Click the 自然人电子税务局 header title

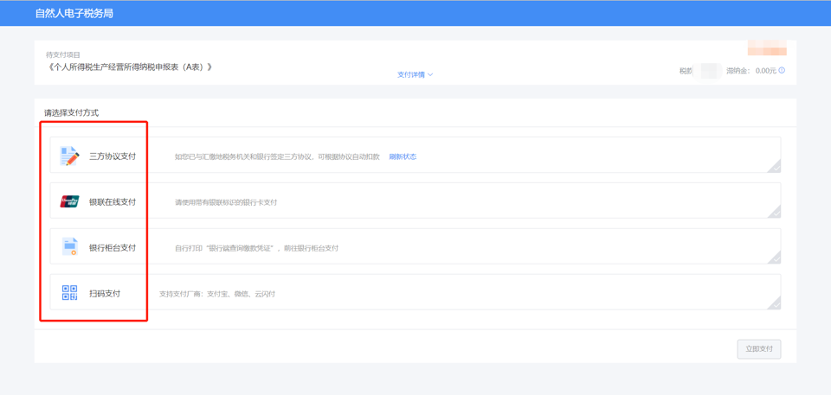[74, 13]
